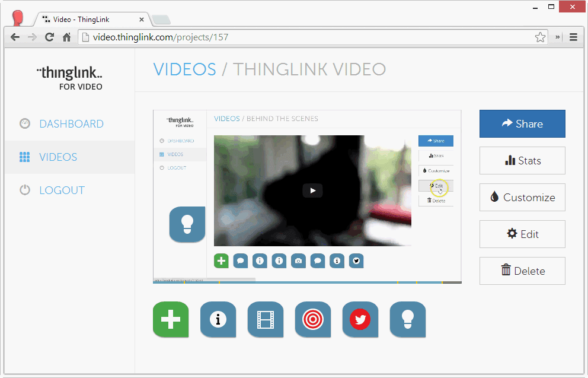The height and width of the screenshot is (378, 588).
Task: Open Stats for the video
Action: coord(522,160)
